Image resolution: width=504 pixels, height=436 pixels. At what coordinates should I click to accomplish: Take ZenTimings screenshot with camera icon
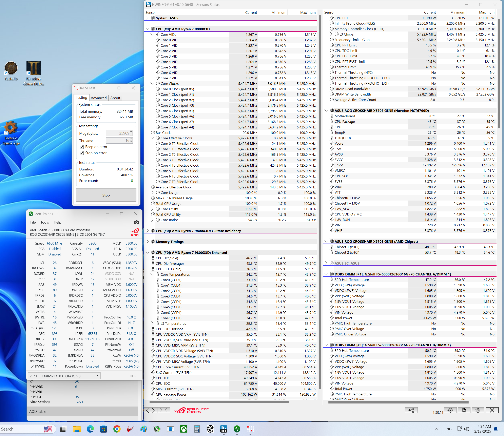[137, 222]
